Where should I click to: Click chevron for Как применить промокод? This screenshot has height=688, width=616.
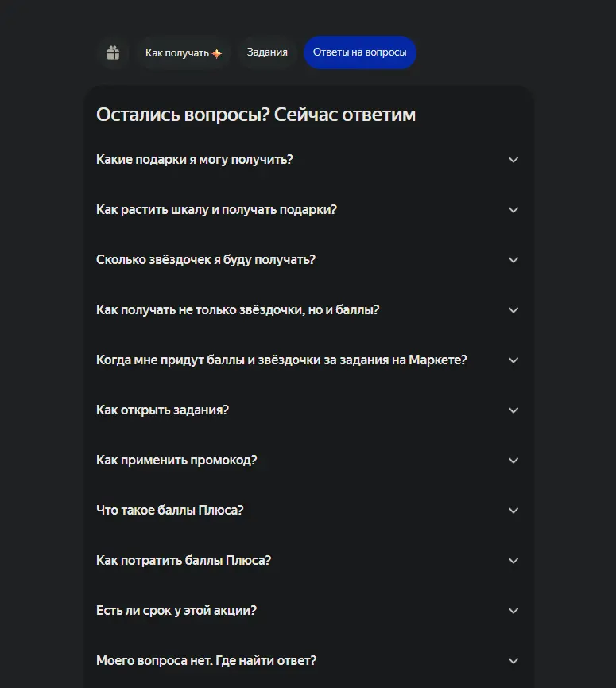(513, 461)
